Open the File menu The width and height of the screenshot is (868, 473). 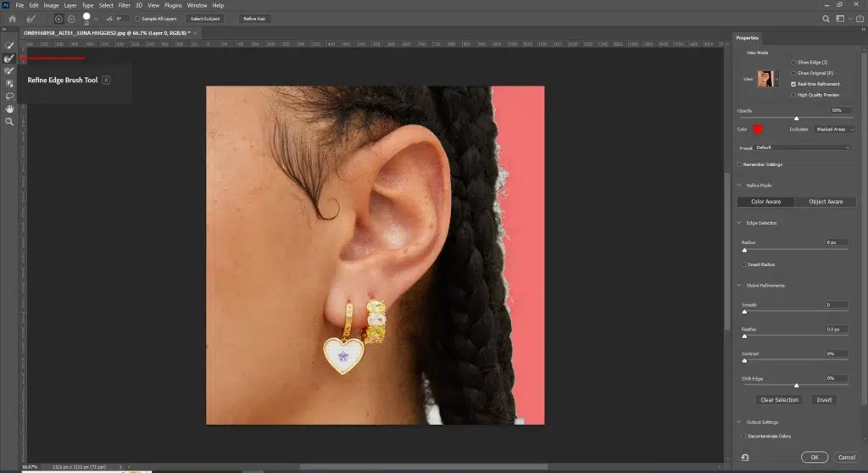pos(19,6)
